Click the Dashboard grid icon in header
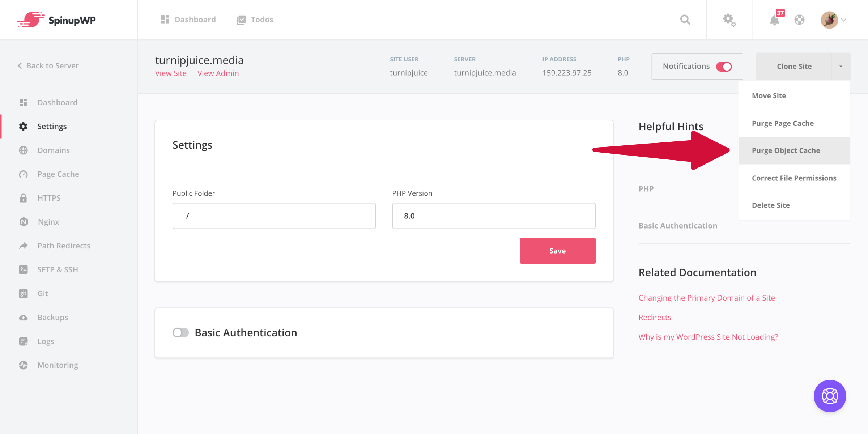This screenshot has height=434, width=868. click(x=165, y=20)
